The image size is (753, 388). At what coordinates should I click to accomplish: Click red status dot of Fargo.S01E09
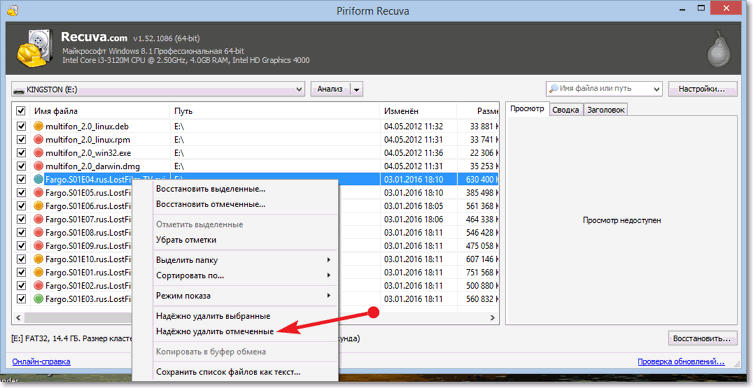tap(38, 246)
